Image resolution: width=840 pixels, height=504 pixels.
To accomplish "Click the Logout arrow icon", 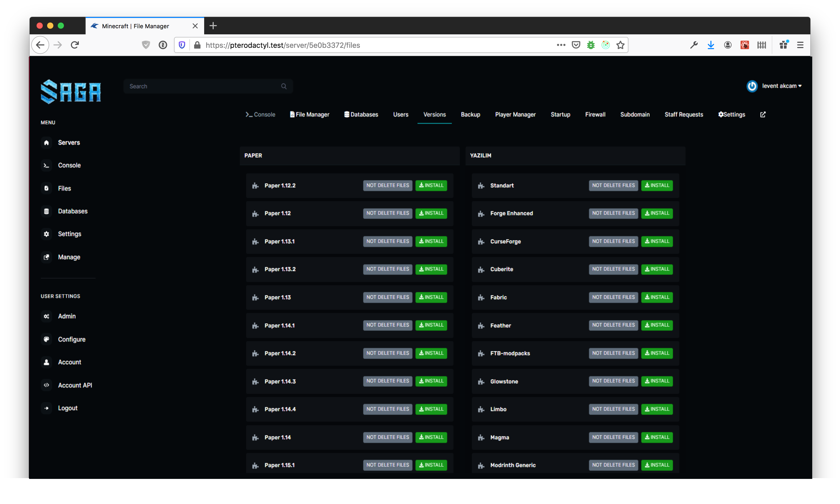I will [x=47, y=408].
